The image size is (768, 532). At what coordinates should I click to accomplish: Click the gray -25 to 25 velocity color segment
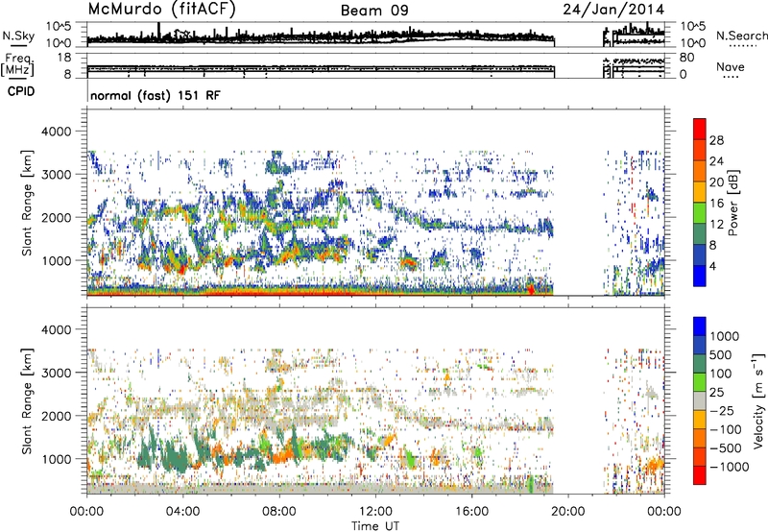(x=700, y=401)
